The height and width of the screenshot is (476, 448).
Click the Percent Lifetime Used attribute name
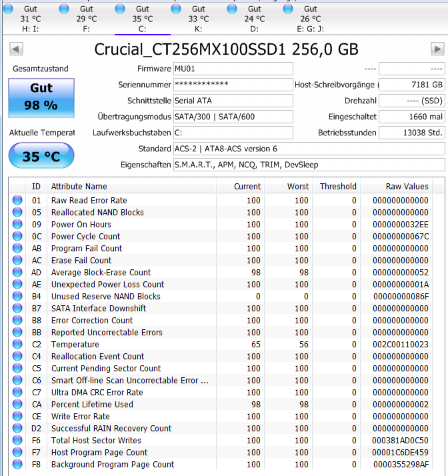click(x=92, y=405)
